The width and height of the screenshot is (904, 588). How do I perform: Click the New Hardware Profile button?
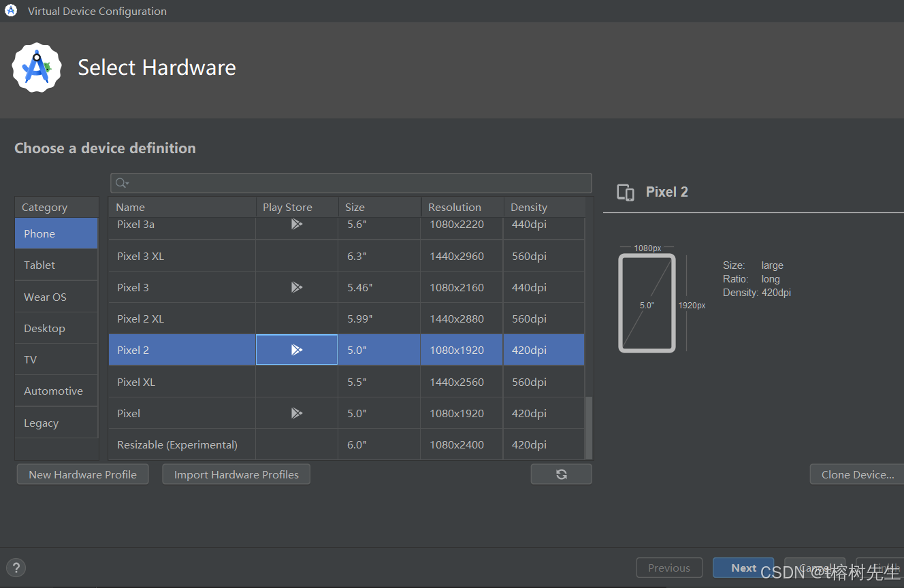pyautogui.click(x=82, y=474)
